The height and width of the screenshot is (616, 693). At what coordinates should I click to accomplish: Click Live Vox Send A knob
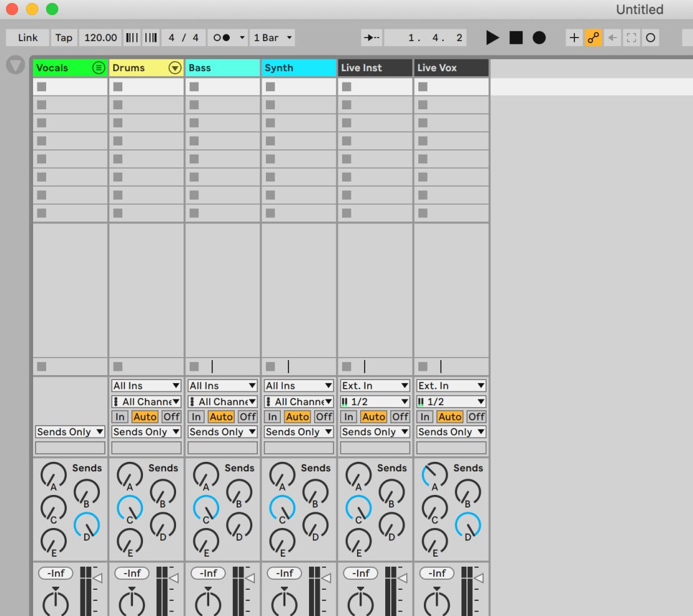pos(435,476)
